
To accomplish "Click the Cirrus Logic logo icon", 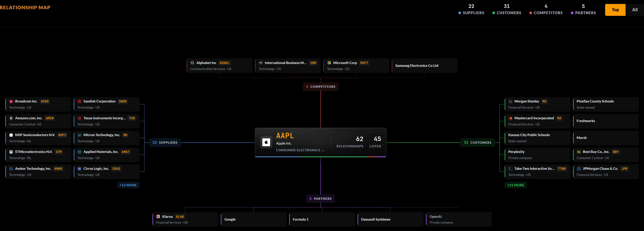I will click(79, 169).
